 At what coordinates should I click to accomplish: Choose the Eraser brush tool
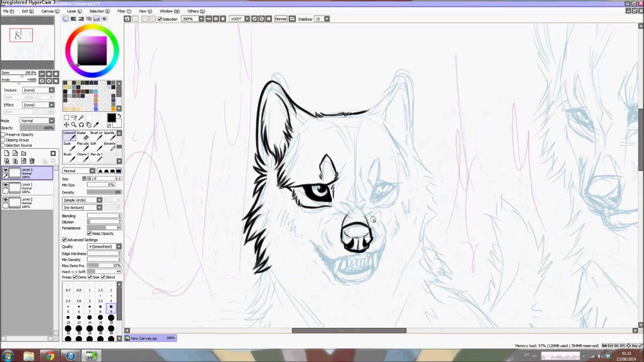coord(83,136)
